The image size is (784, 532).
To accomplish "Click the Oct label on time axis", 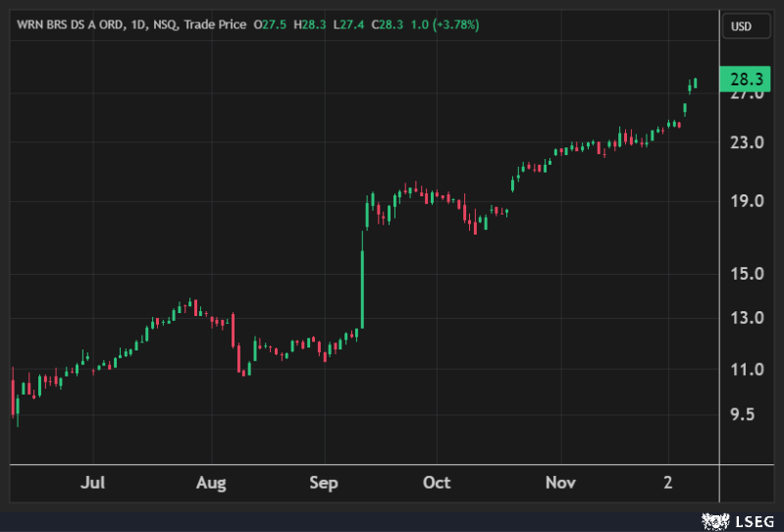I will pyautogui.click(x=437, y=483).
